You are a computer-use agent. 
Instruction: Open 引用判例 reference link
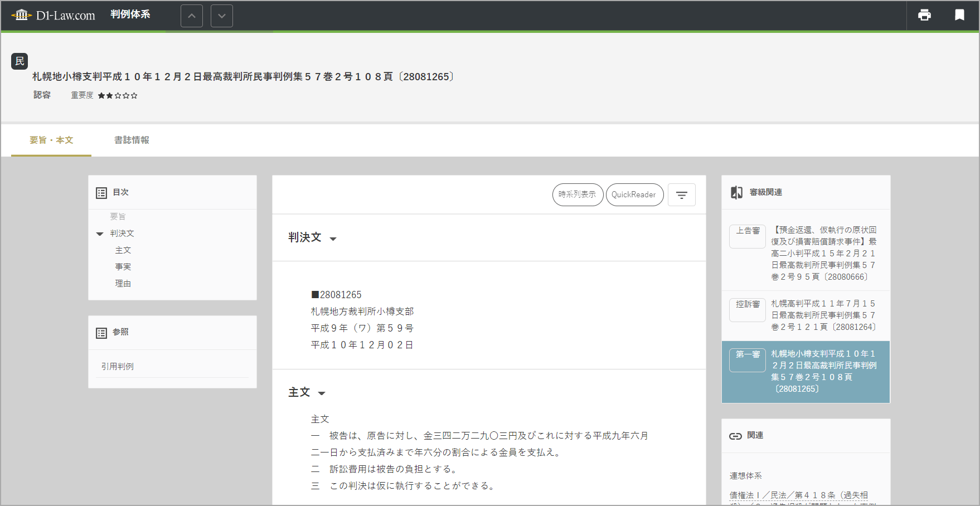point(117,367)
